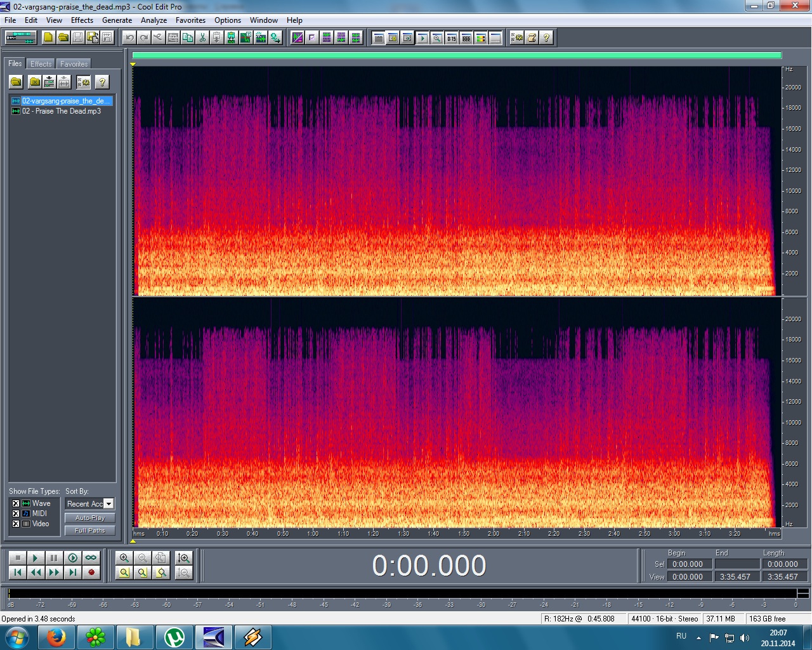The image size is (812, 650).
Task: Enable Play Looped infinity button
Action: point(91,558)
